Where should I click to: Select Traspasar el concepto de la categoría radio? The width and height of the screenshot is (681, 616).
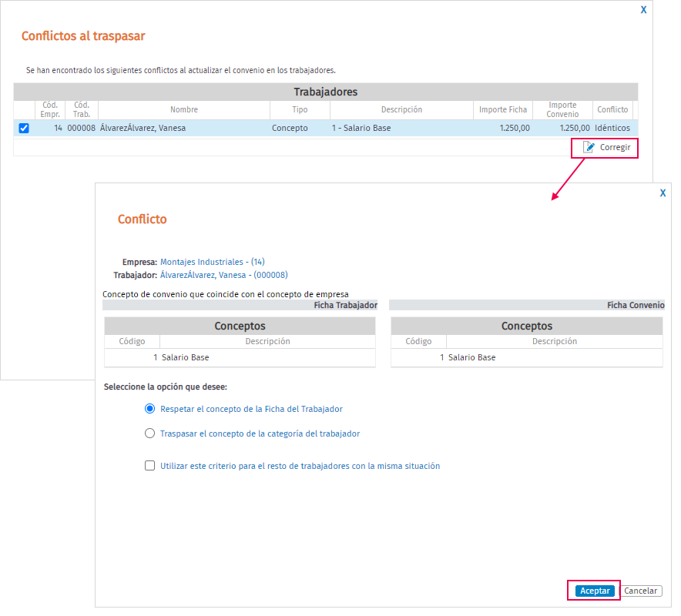pyautogui.click(x=150, y=434)
